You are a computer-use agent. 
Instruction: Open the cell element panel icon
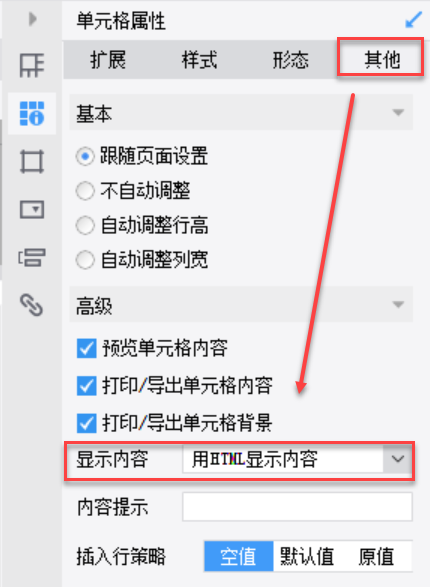pyautogui.click(x=32, y=65)
